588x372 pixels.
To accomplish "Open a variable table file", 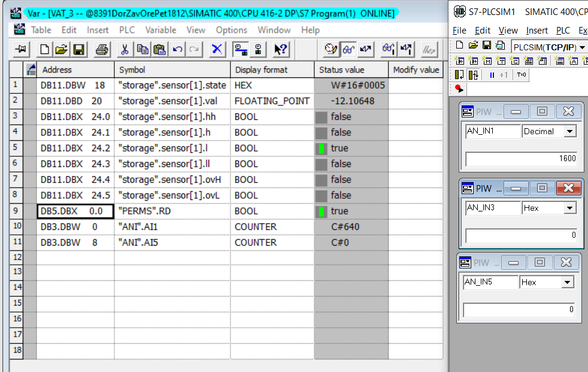I will coord(62,50).
